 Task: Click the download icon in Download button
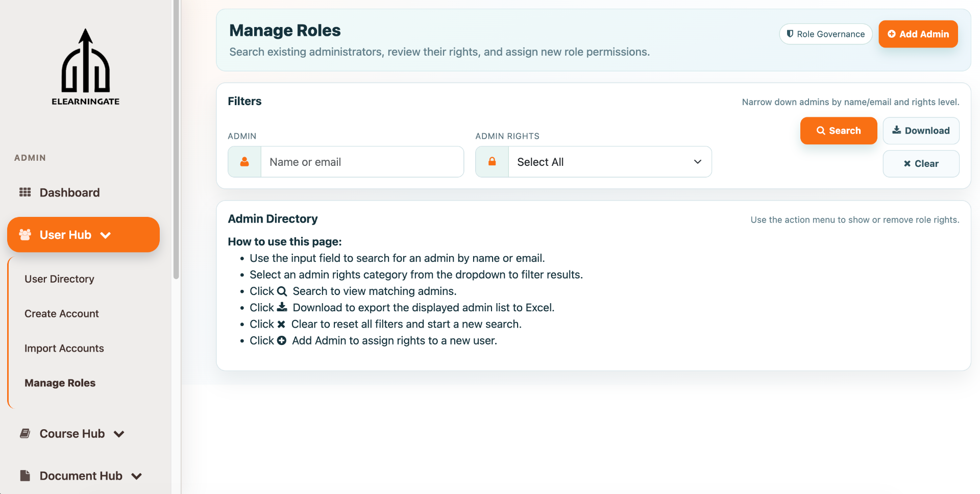pyautogui.click(x=896, y=130)
